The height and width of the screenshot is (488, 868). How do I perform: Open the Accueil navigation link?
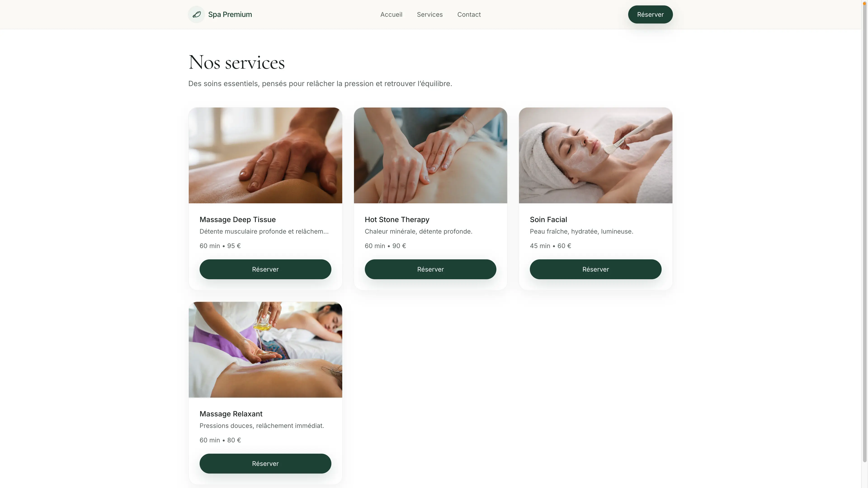coord(391,14)
